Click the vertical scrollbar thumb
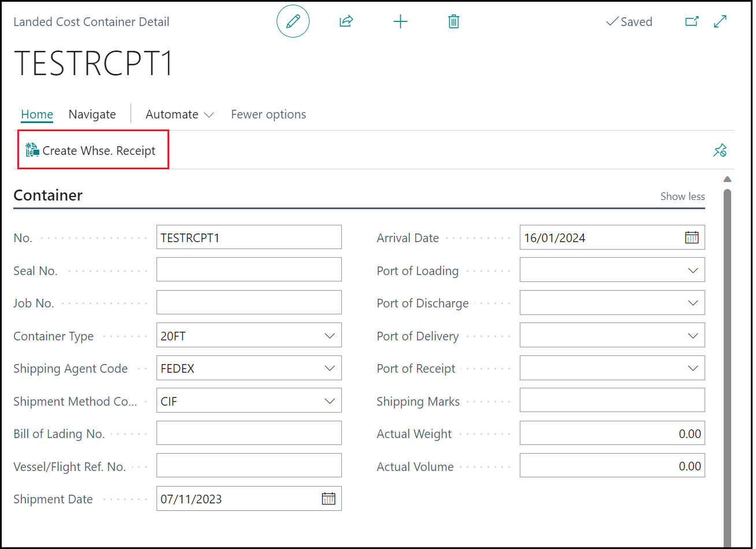 click(727, 347)
